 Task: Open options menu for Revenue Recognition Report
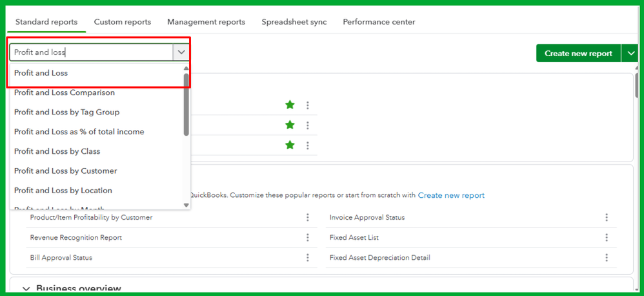pyautogui.click(x=308, y=238)
